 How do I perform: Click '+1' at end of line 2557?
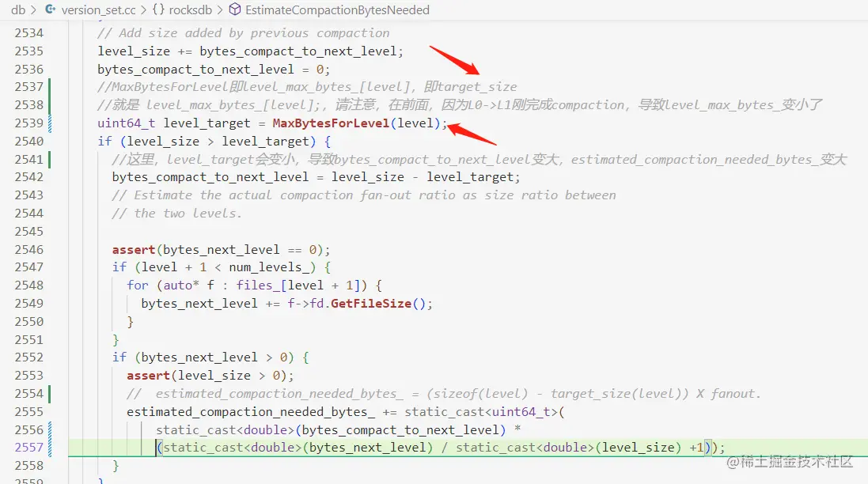[x=696, y=448]
